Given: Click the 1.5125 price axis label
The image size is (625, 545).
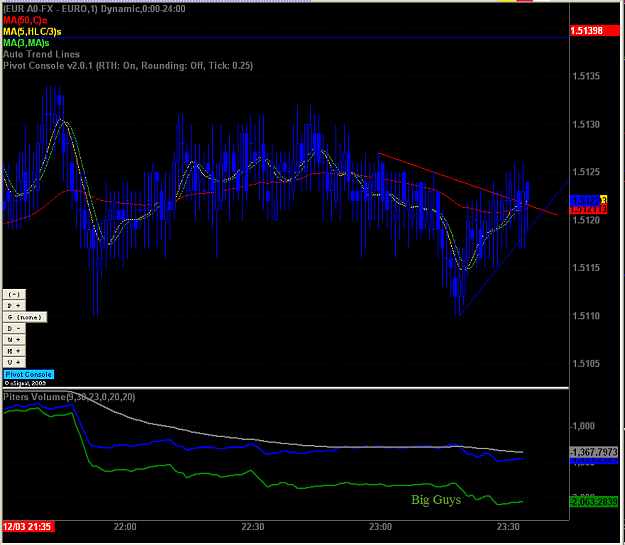Looking at the screenshot, I should click(x=586, y=172).
